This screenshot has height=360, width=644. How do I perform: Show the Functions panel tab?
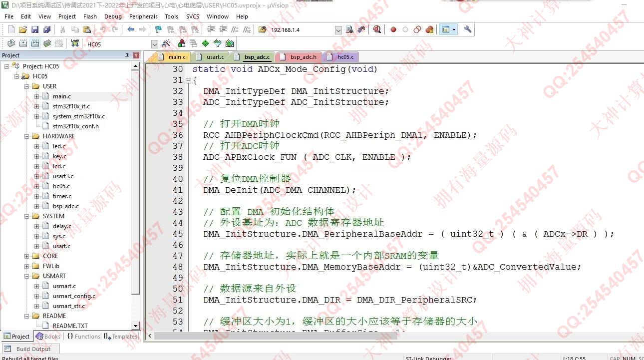[x=83, y=337]
